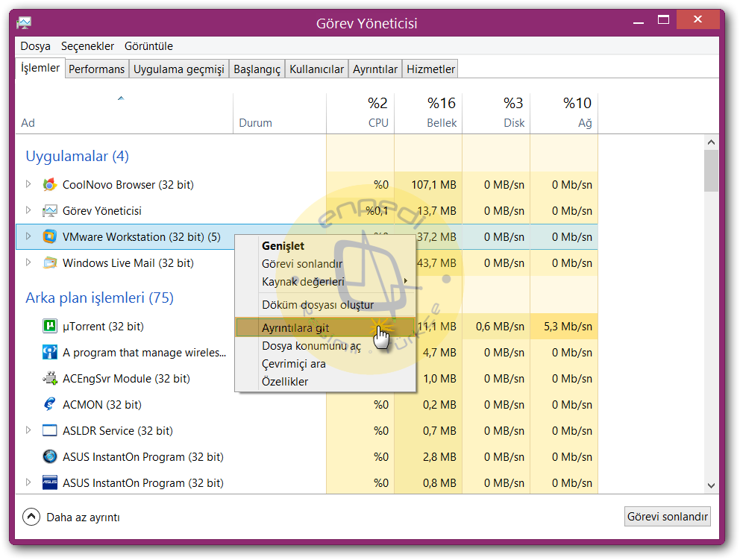The width and height of the screenshot is (740, 560).
Task: Click the vertical scrollbar thumb
Action: coord(711,171)
